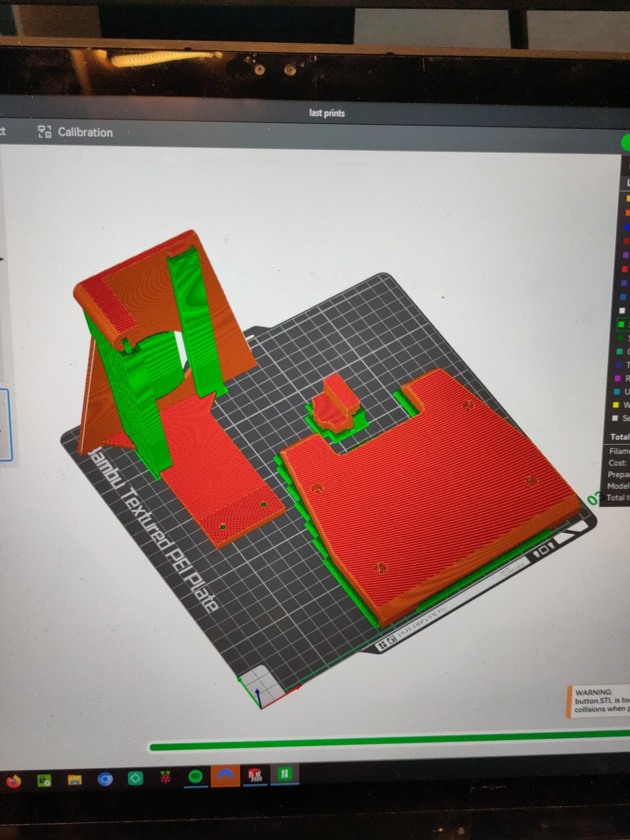The image size is (630, 840).
Task: Open File Explorer from the taskbar
Action: tap(75, 779)
